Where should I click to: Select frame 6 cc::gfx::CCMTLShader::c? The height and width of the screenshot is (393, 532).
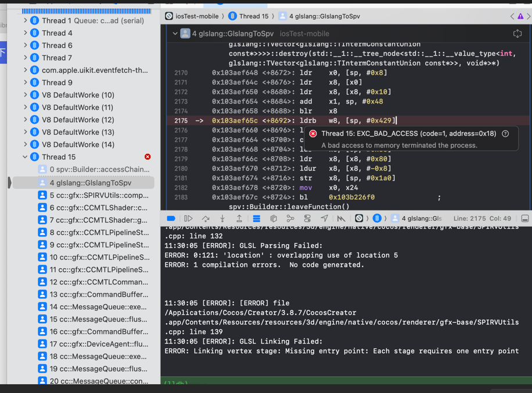[x=92, y=208]
